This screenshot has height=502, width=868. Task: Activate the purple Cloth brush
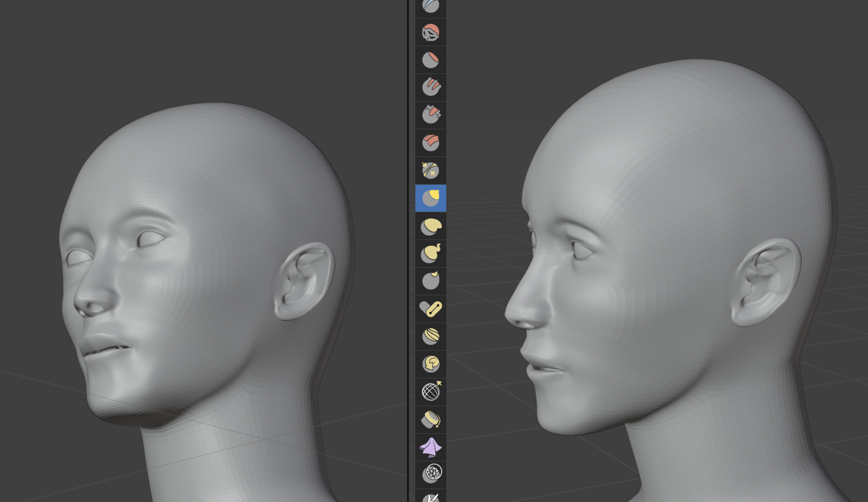coord(431,447)
